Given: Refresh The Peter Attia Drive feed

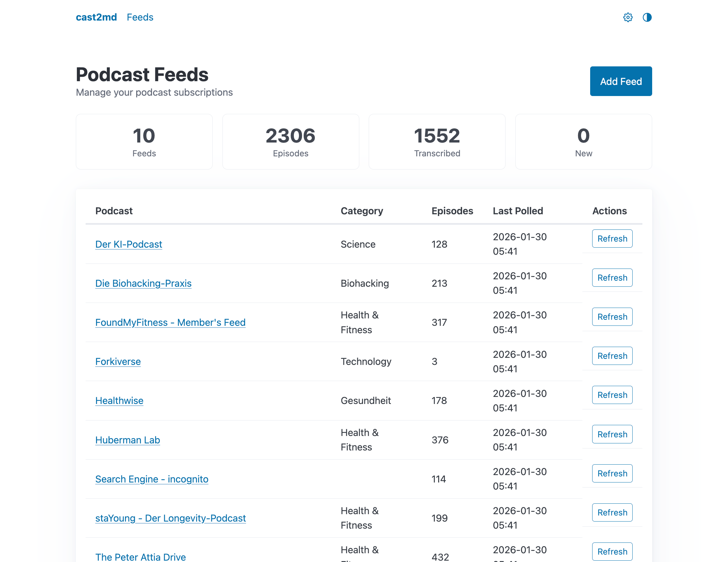Looking at the screenshot, I should 612,552.
